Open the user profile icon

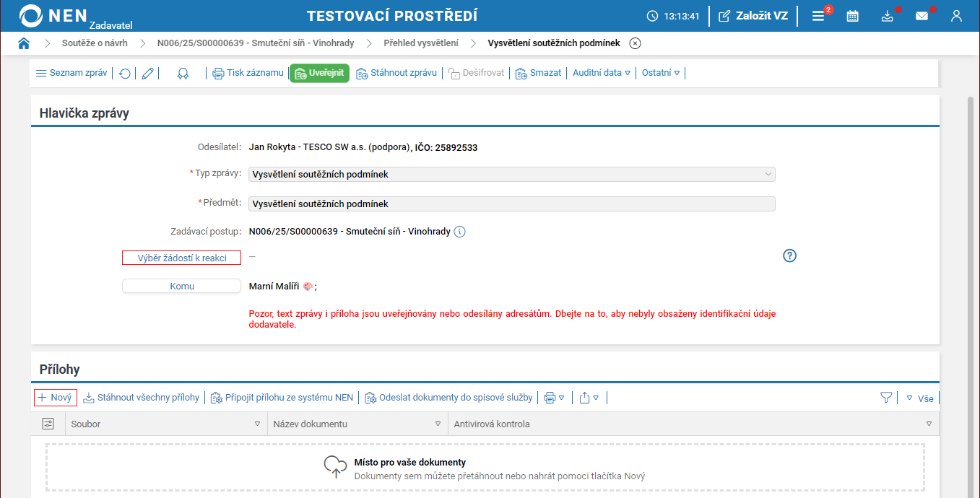(956, 16)
